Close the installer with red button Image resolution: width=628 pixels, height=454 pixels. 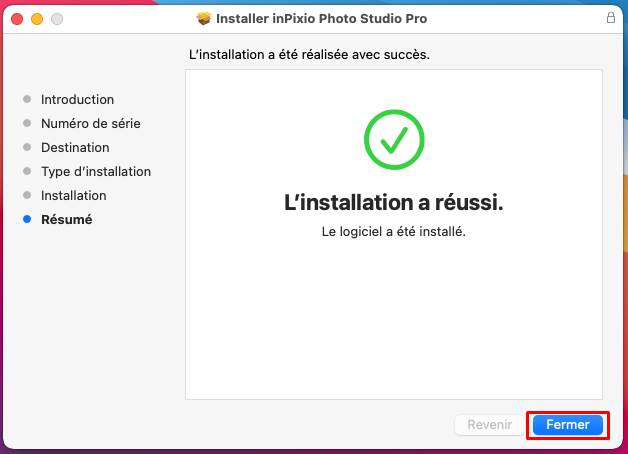17,19
